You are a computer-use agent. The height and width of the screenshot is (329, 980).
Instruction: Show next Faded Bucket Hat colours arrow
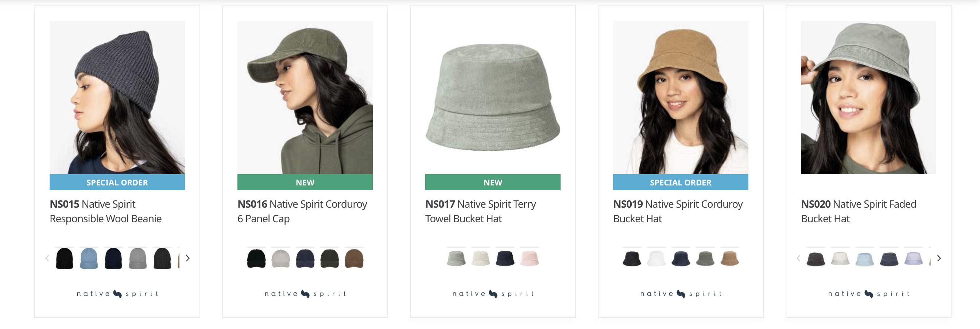click(x=939, y=258)
